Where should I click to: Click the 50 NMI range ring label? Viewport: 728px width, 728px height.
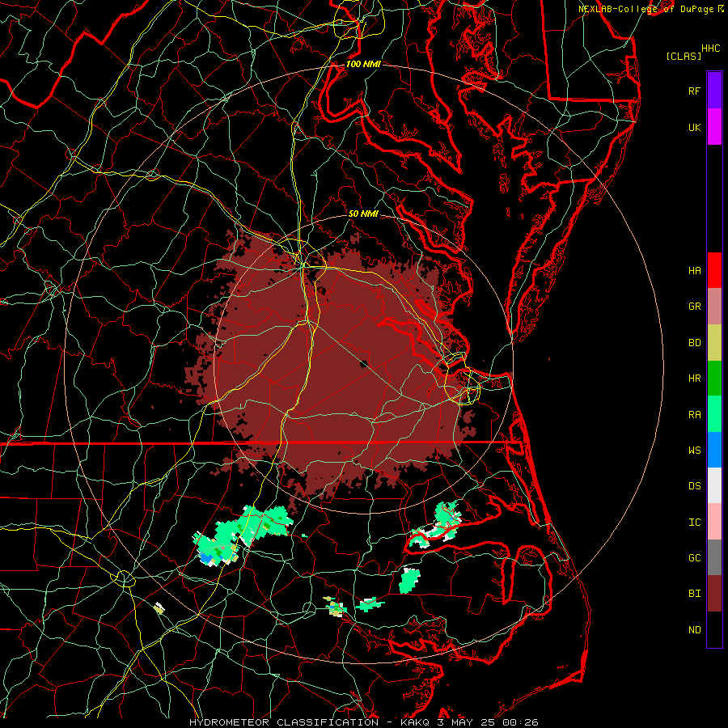[x=363, y=214]
